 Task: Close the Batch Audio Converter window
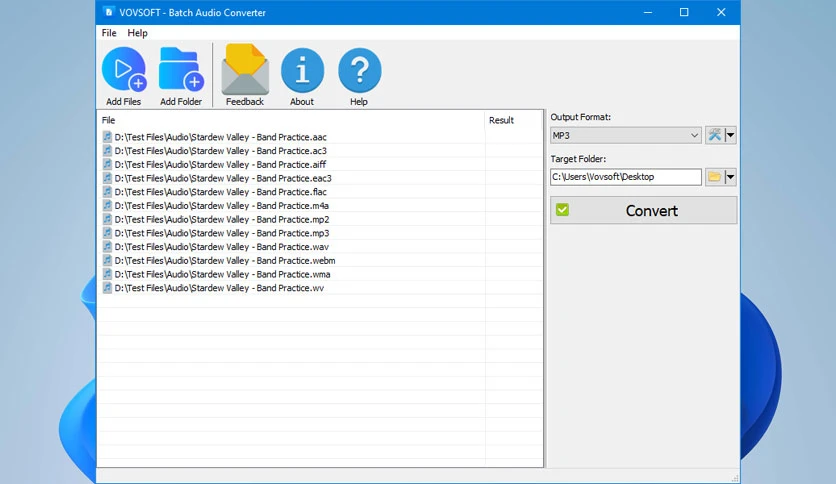721,12
